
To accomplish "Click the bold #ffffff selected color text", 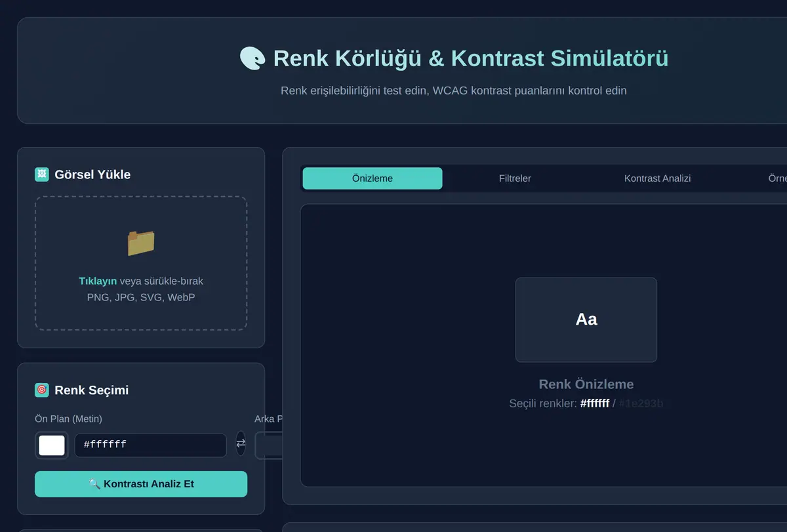I will click(595, 403).
